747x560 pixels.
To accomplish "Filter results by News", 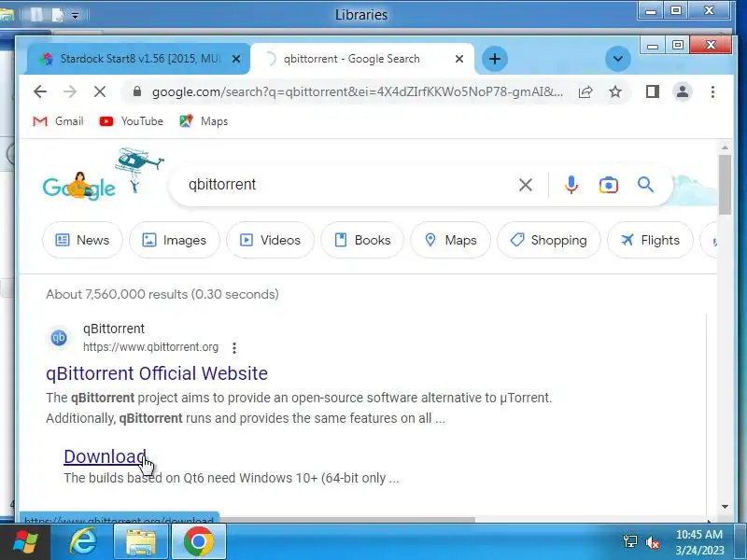I will coord(82,240).
